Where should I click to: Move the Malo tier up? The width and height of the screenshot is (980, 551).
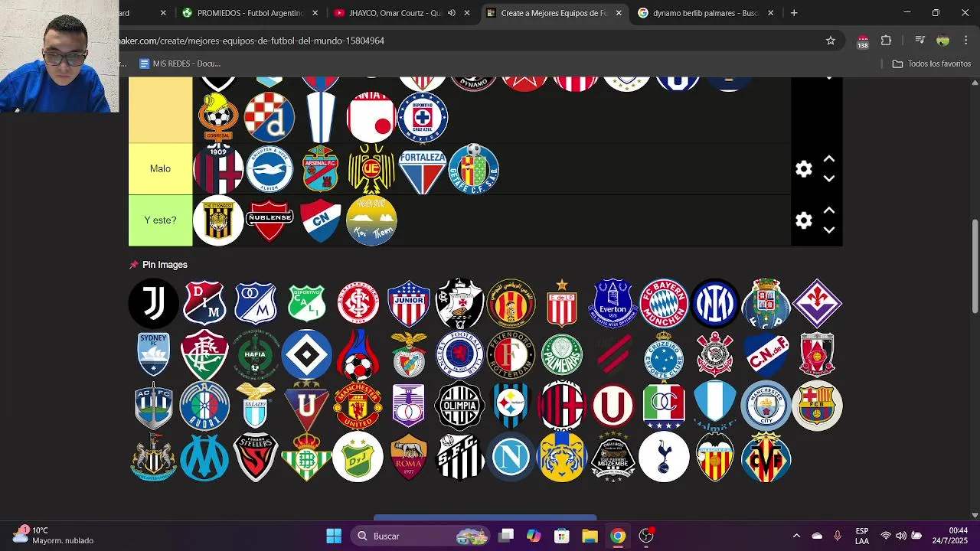(x=829, y=159)
